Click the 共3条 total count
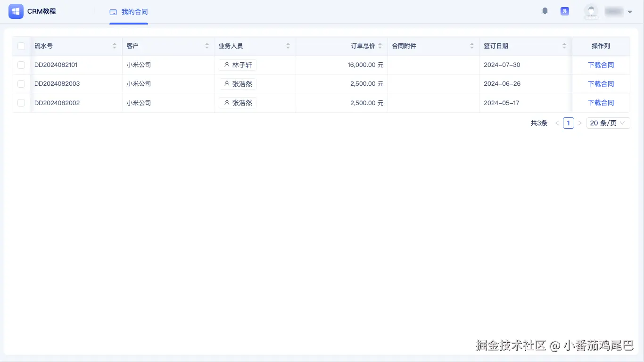The width and height of the screenshot is (644, 362). [539, 123]
